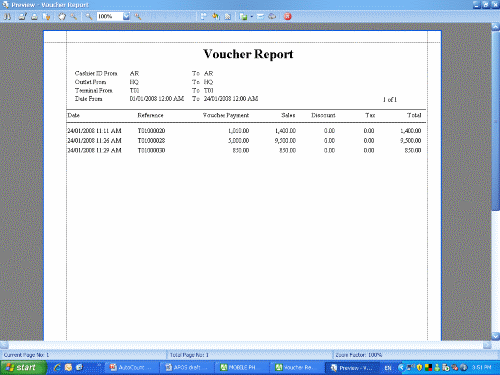Switch to AutoCount taskbar window
Viewport: 500px width, 375px height.
[132, 367]
